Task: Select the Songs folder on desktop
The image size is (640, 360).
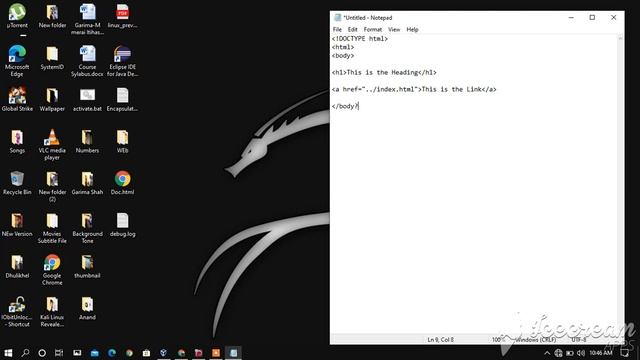Action: point(17,141)
